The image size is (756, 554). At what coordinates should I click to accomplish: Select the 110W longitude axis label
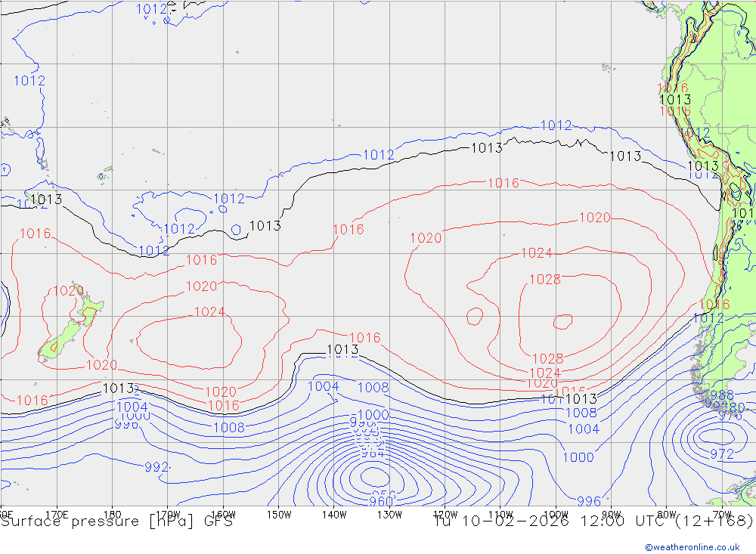500,515
